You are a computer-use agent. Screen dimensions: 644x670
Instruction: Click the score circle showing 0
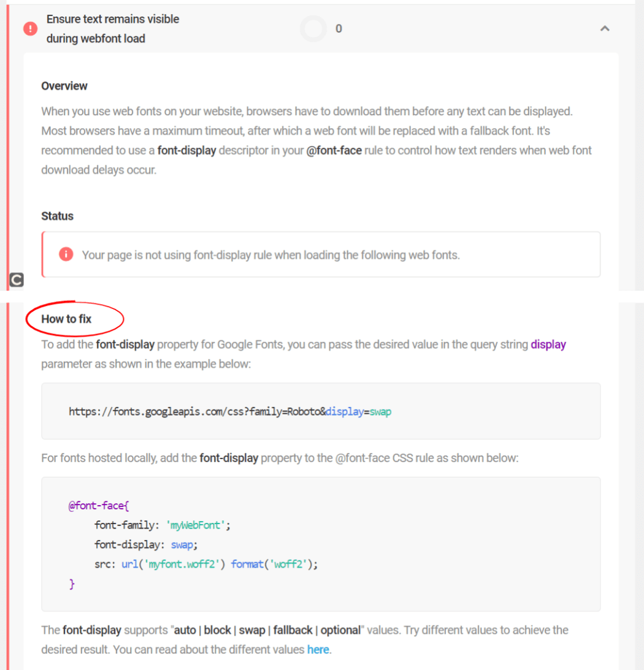[x=313, y=29]
